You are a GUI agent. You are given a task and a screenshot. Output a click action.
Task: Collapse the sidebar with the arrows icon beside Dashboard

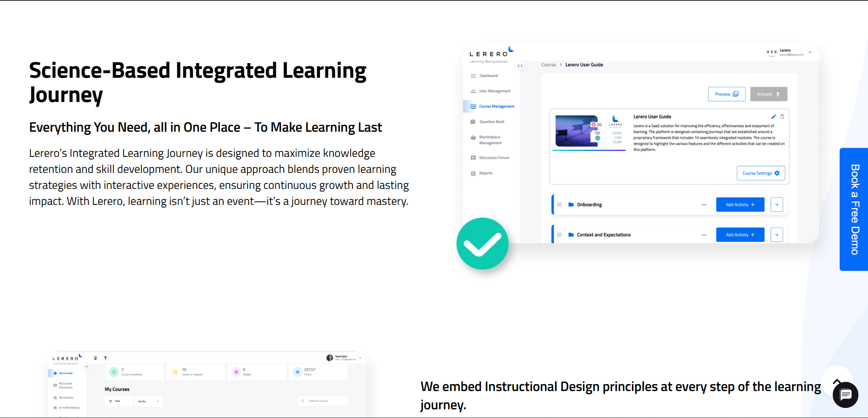(520, 66)
